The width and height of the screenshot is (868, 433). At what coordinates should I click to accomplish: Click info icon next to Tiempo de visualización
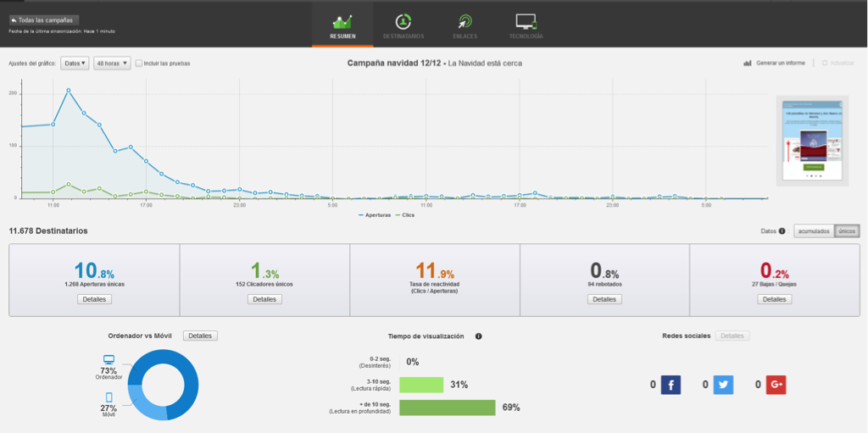click(x=478, y=336)
